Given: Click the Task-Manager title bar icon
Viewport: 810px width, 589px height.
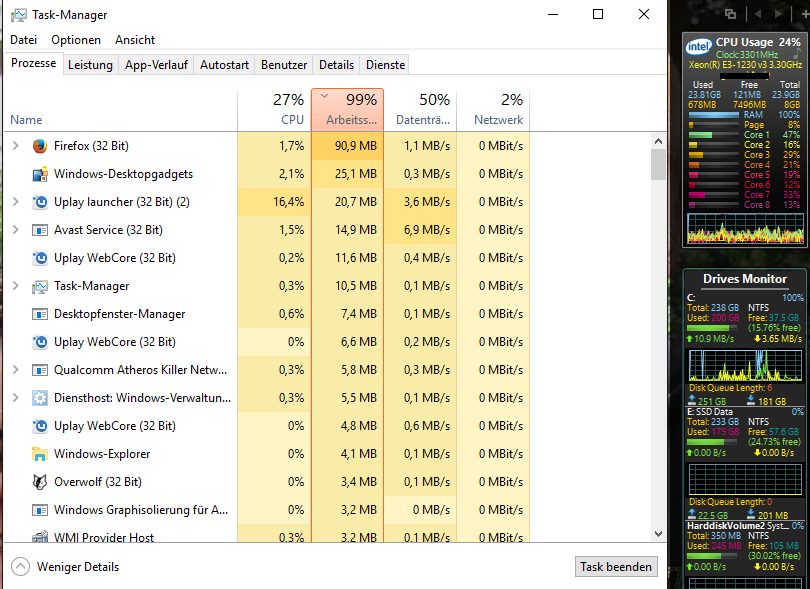Looking at the screenshot, I should [19, 15].
